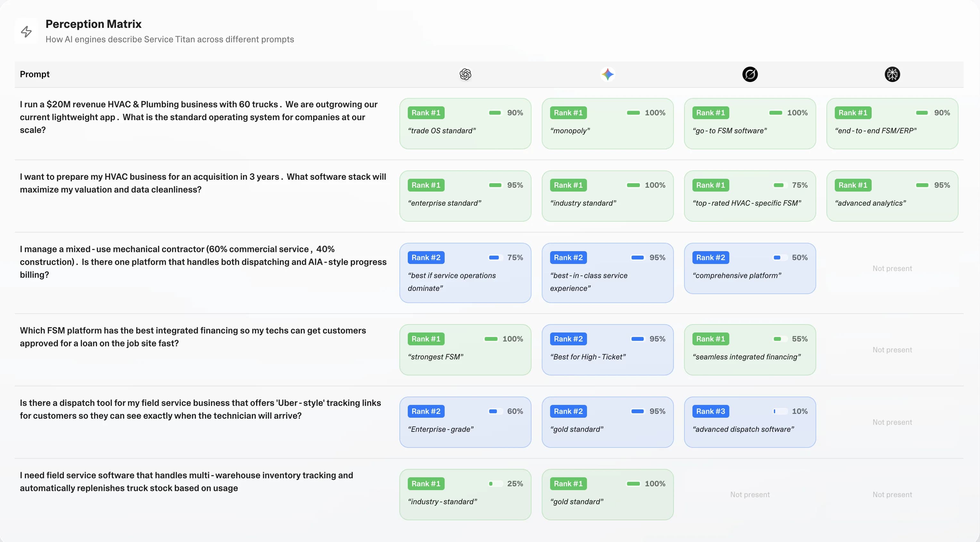Screen dimensions: 980x542
Task: Click the "seamless integrated financing" card
Action: click(x=750, y=350)
